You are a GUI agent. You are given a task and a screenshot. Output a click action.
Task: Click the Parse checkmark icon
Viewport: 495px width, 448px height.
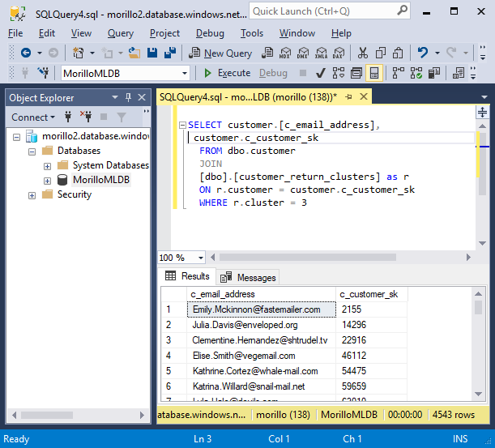pos(321,73)
